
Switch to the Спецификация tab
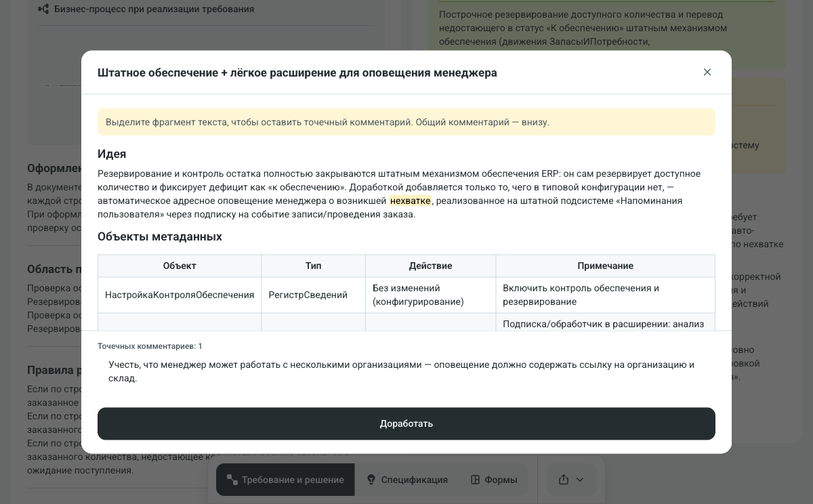[407, 480]
